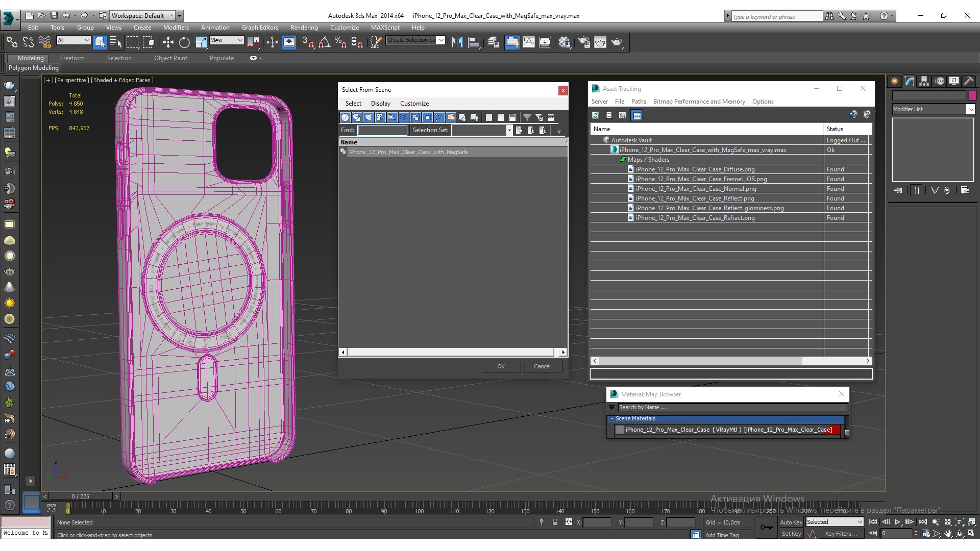Open the reference coordinate View dropdown

[227, 40]
